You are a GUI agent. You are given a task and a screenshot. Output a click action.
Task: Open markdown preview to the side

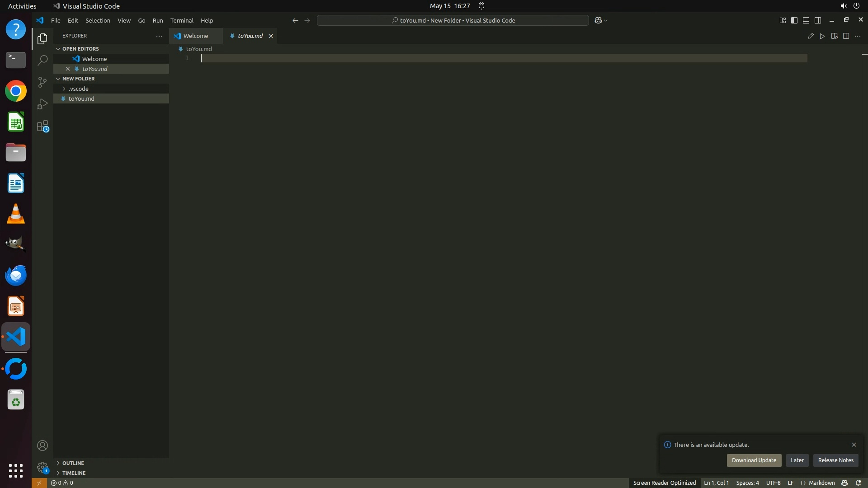pos(834,36)
